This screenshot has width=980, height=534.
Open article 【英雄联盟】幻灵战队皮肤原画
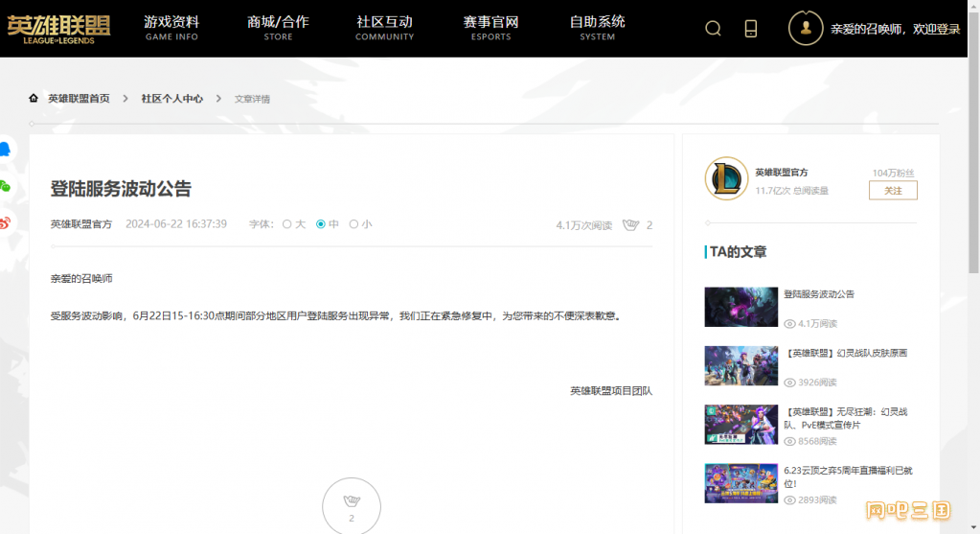[x=846, y=353]
